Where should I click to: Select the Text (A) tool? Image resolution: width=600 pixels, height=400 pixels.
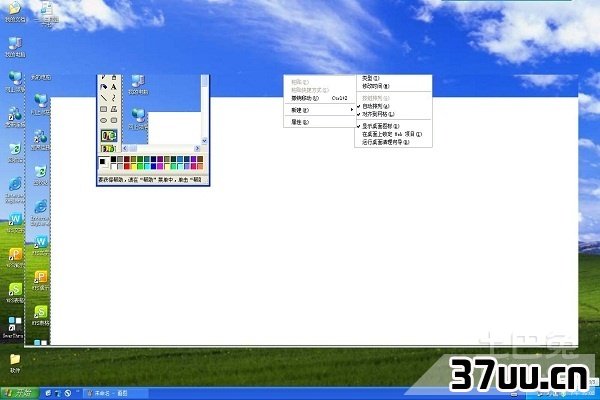(x=114, y=87)
